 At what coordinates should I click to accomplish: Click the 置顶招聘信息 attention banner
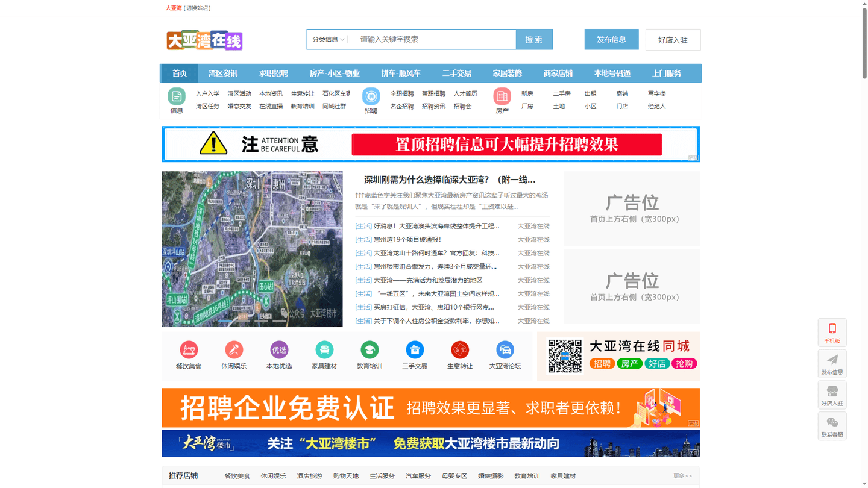point(430,144)
